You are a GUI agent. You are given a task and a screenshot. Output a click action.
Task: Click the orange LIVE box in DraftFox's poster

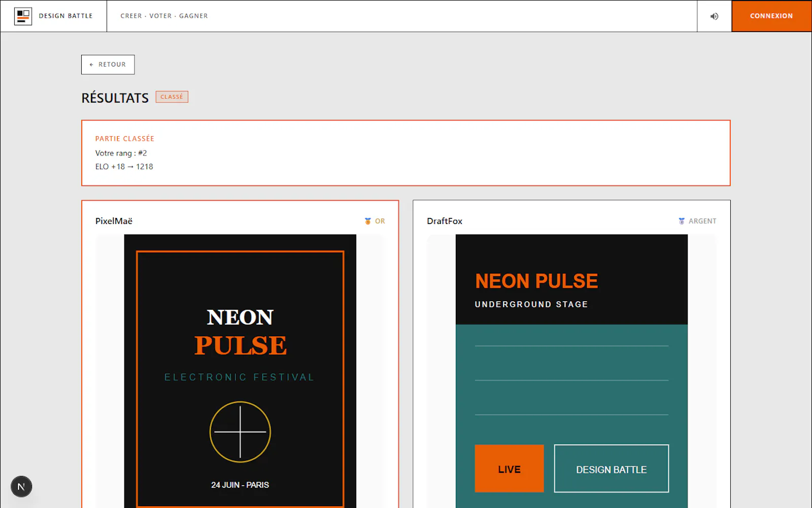tap(509, 468)
